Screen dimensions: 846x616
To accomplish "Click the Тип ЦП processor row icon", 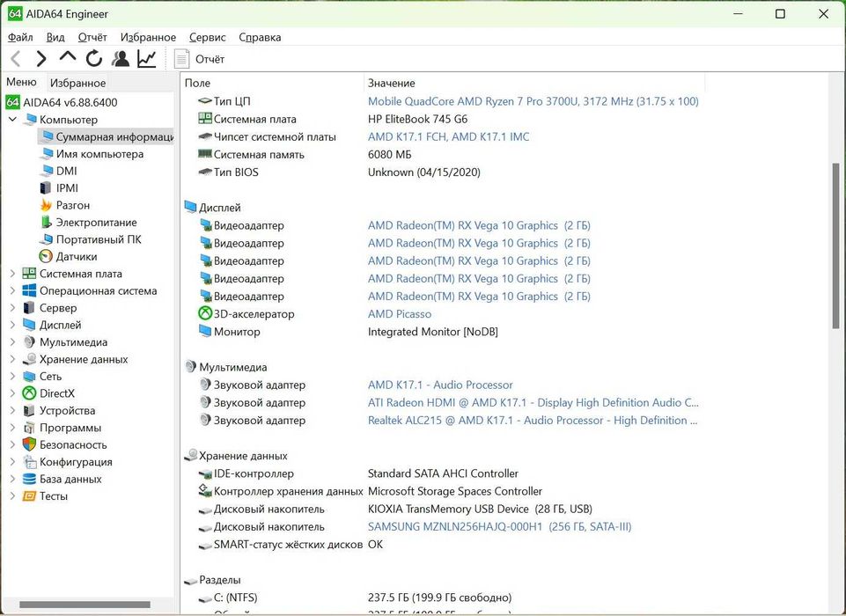I will (205, 101).
